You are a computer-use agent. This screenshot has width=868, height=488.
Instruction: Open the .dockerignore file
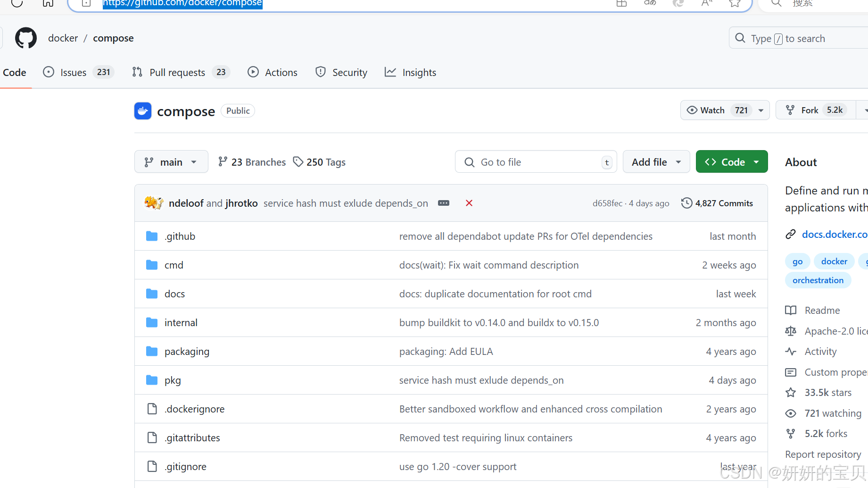coord(194,409)
